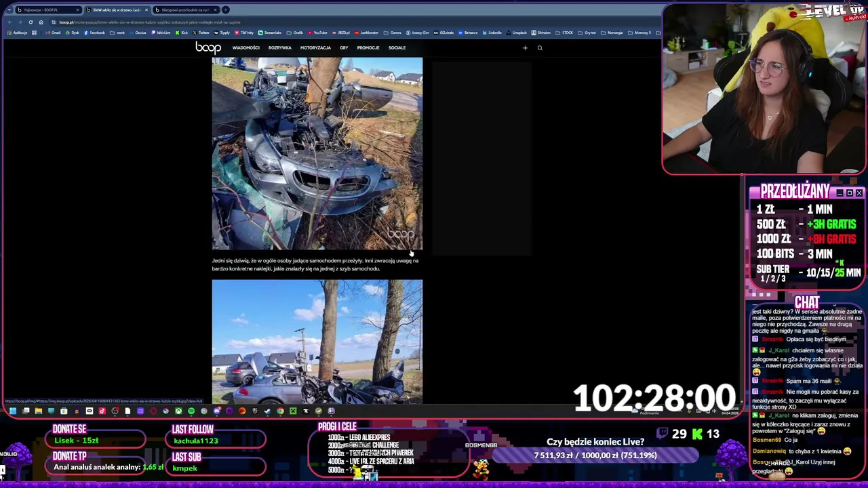Open the Kick bookmark
This screenshot has width=868, height=488.
181,33
